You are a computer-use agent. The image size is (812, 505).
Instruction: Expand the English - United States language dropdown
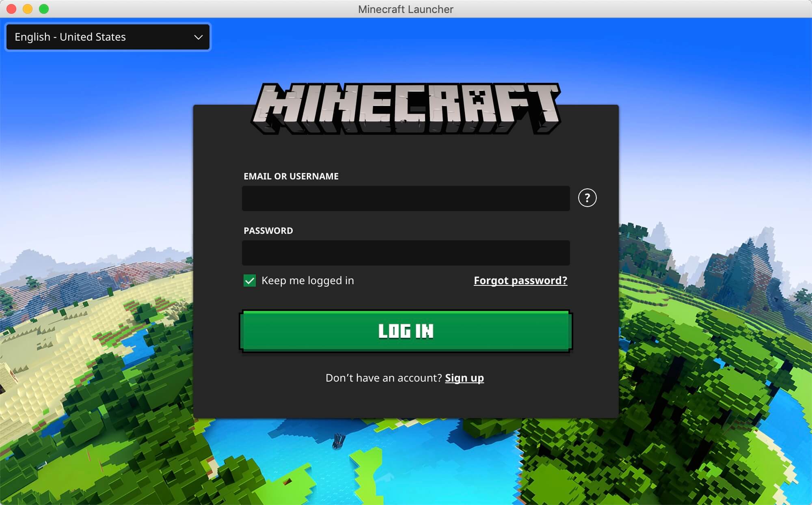click(107, 37)
